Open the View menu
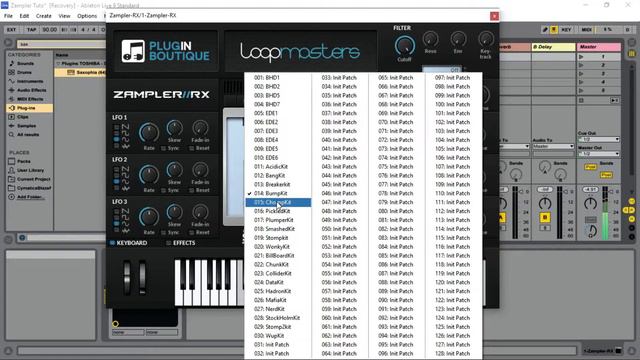Screen dimensions: 640x360 64,16
